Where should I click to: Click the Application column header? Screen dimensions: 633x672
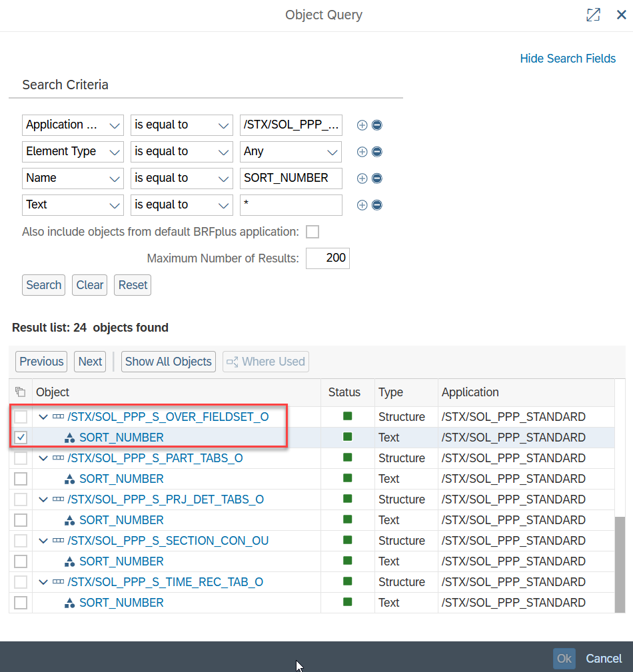click(470, 392)
